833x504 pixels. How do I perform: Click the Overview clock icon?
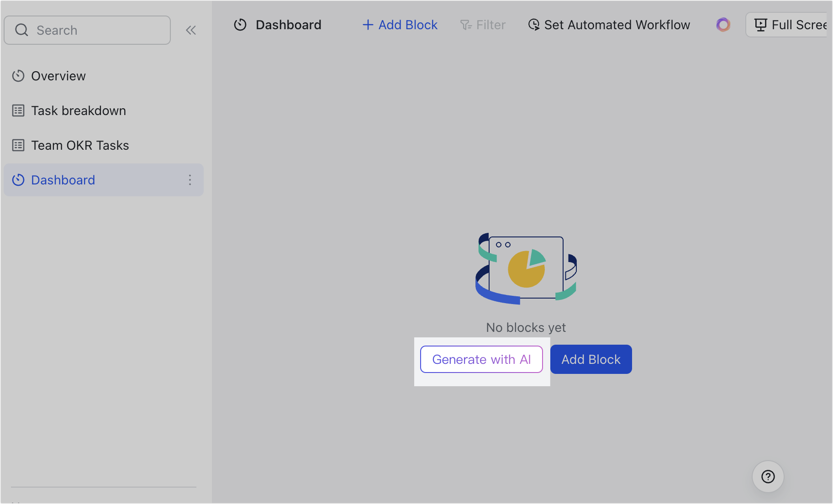pyautogui.click(x=18, y=76)
